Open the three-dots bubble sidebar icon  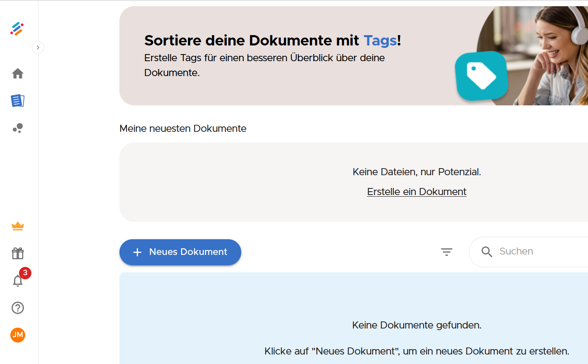point(18,128)
